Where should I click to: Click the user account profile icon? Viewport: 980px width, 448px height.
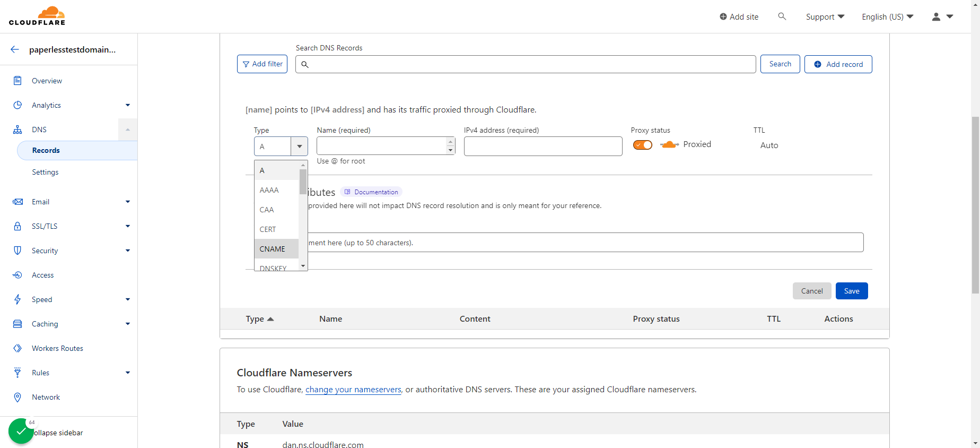pyautogui.click(x=936, y=17)
